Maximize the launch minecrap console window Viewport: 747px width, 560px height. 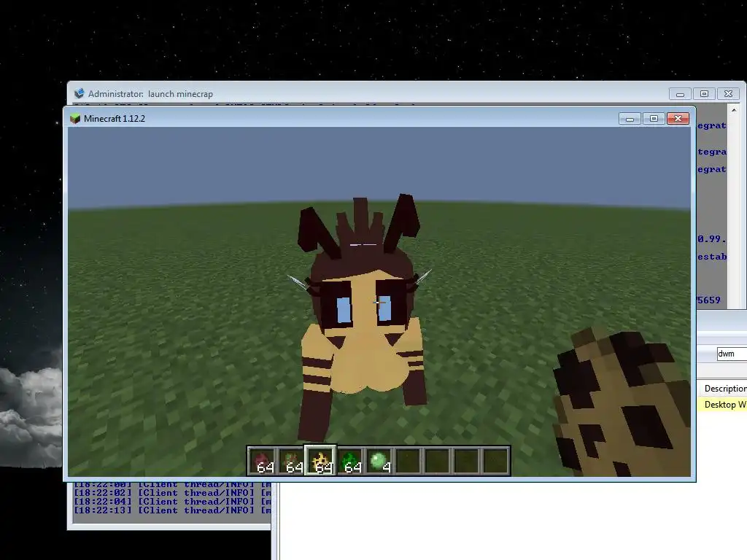pos(704,94)
